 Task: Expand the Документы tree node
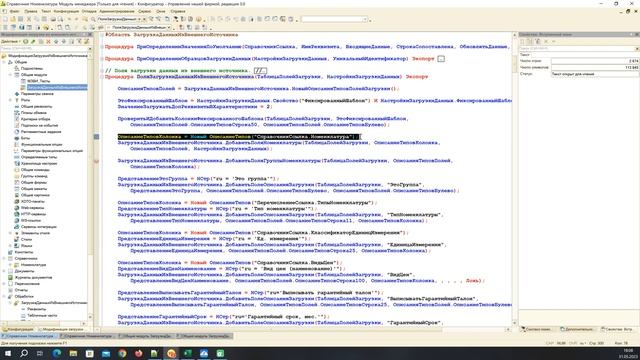[4, 271]
